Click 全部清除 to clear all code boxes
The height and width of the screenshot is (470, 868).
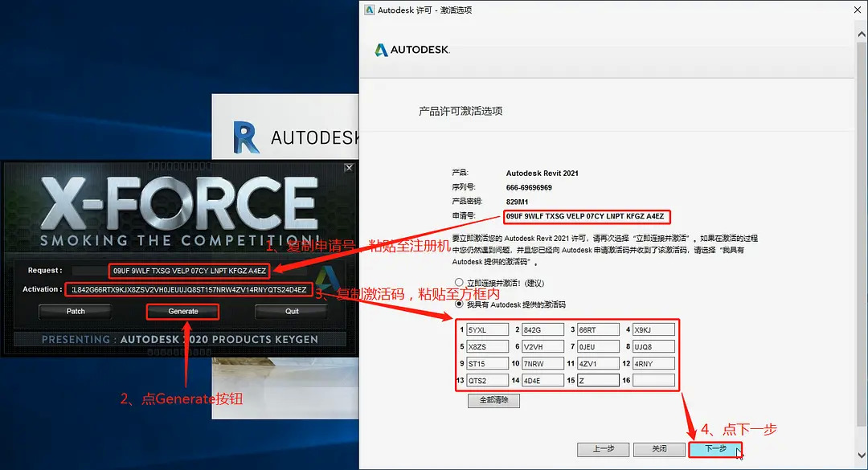pos(493,400)
